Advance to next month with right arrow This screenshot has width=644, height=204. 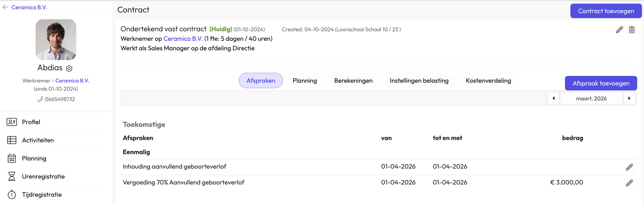tap(629, 98)
